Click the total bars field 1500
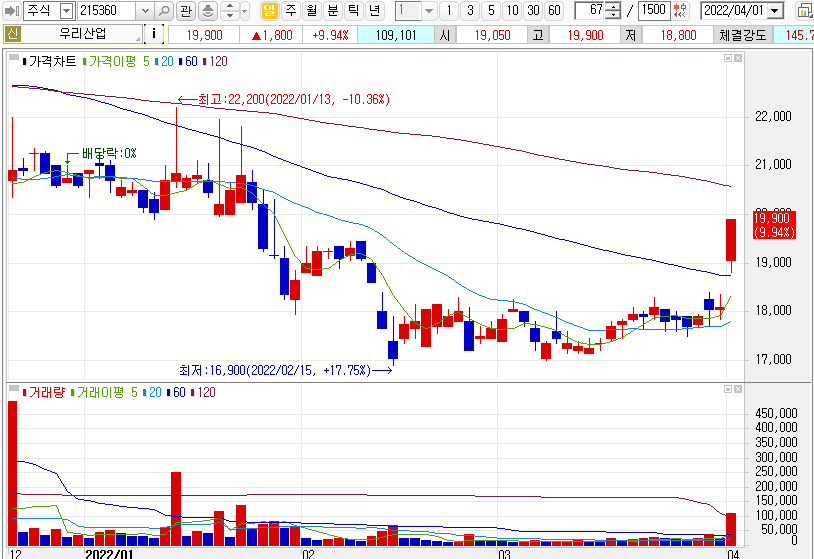 coord(654,10)
